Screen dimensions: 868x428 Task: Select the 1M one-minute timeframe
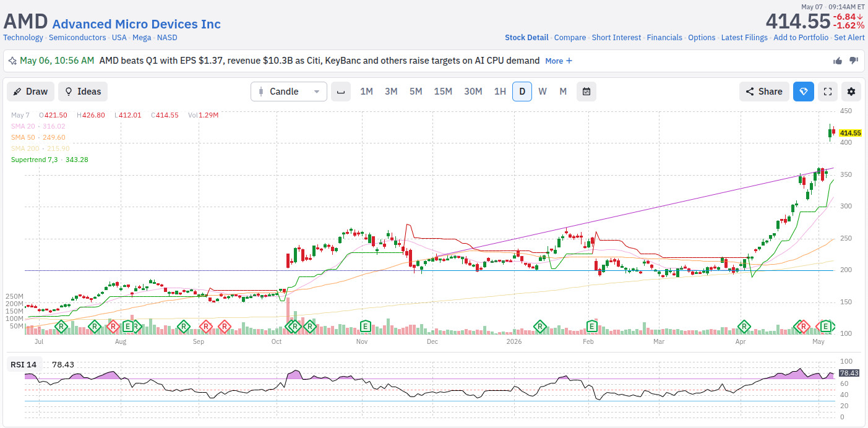point(366,92)
